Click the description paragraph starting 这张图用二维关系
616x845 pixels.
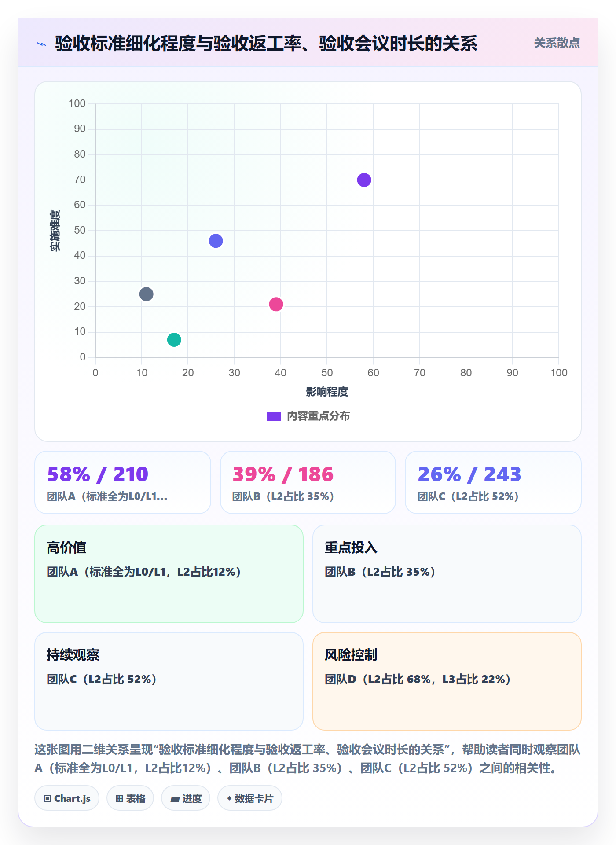coord(308,759)
